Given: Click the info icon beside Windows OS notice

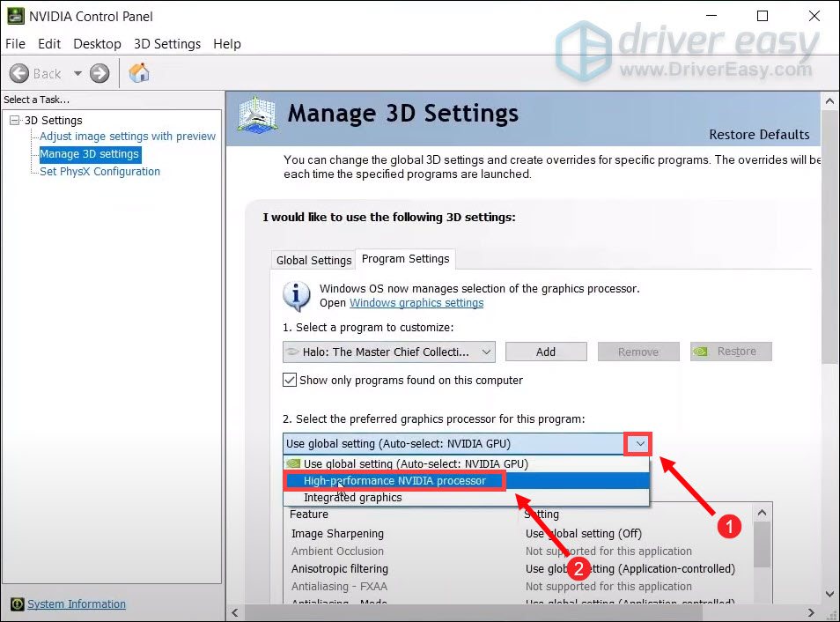Looking at the screenshot, I should 296,295.
